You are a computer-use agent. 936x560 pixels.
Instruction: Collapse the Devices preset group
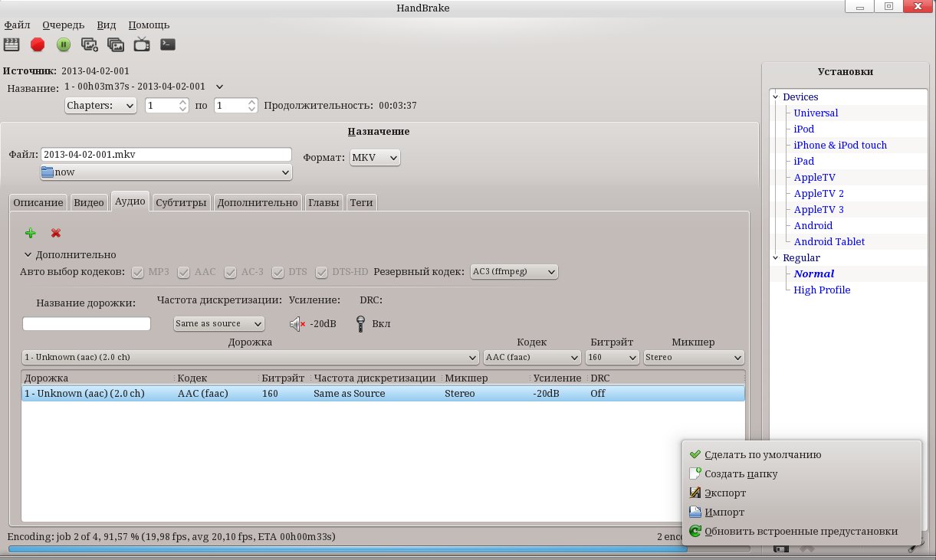click(x=776, y=97)
